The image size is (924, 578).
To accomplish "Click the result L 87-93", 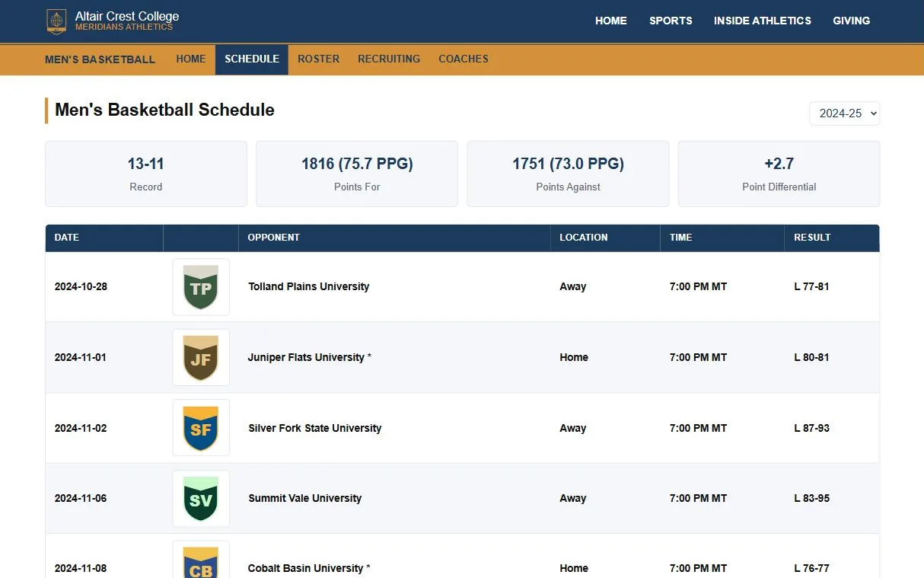I will 811,428.
